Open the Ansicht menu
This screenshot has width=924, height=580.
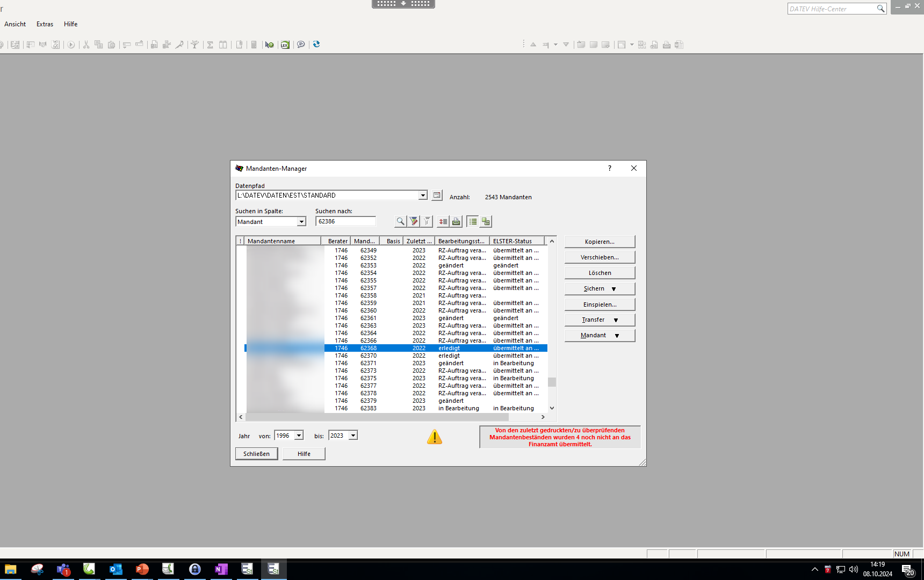point(15,24)
